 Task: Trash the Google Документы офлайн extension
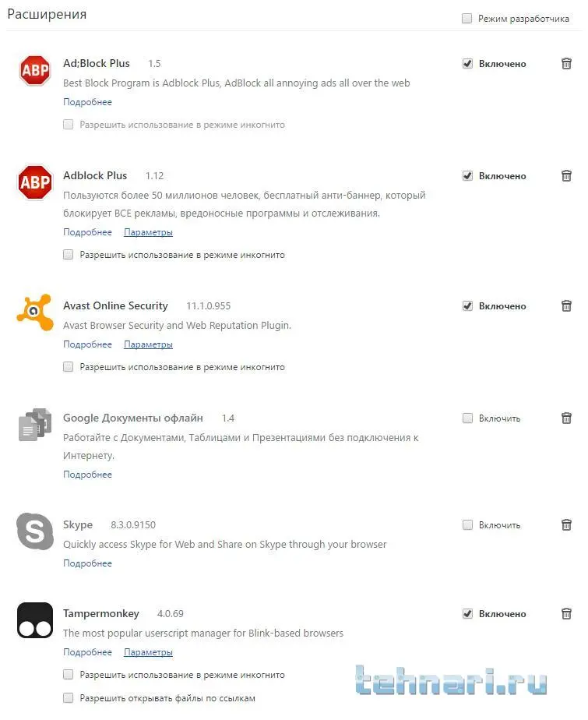pos(566,418)
